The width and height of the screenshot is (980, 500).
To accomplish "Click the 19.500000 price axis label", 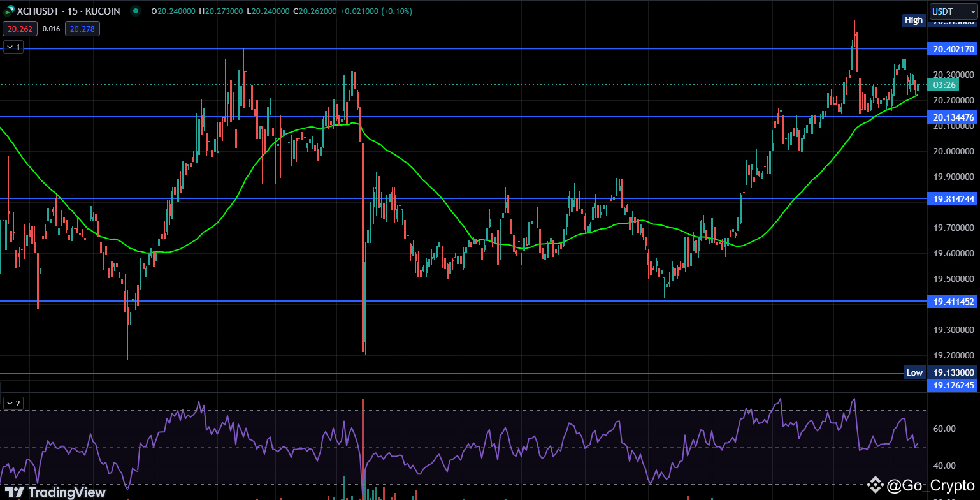I will [953, 279].
